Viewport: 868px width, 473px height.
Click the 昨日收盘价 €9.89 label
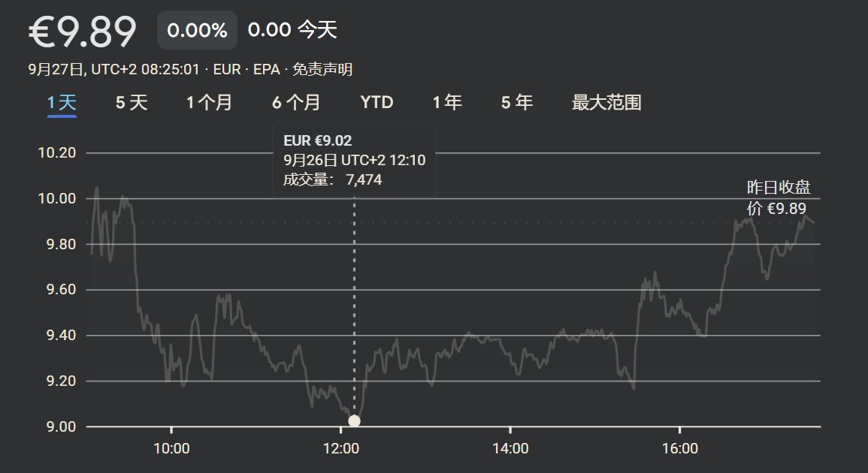[x=779, y=197]
